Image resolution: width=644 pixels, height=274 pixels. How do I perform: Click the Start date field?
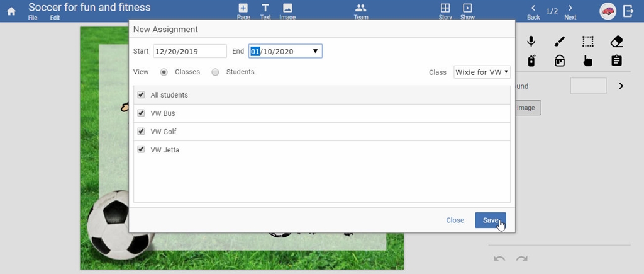(190, 51)
